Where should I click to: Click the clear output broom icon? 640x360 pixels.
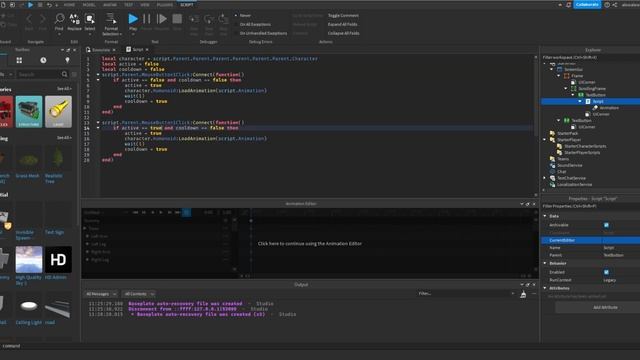(523, 294)
